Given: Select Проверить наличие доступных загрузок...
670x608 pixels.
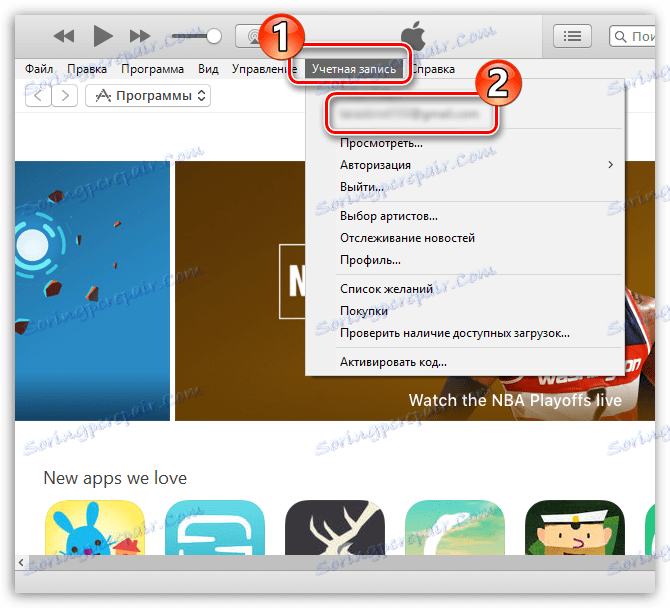Looking at the screenshot, I should (465, 333).
